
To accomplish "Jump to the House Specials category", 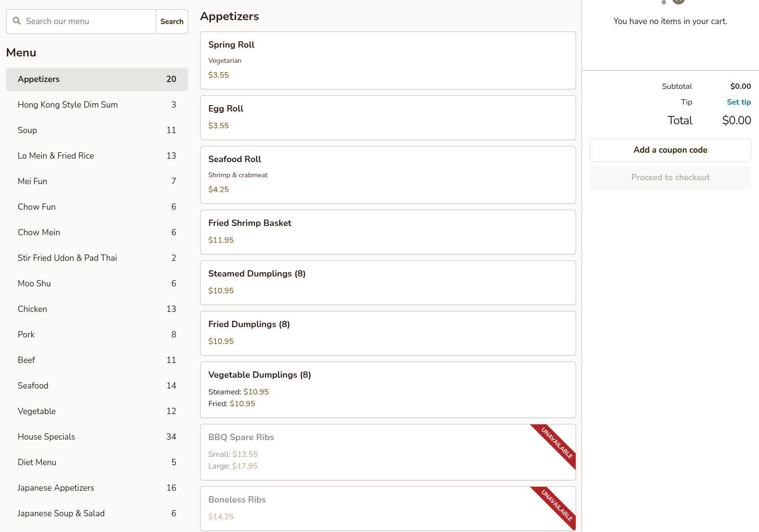I will [x=97, y=437].
